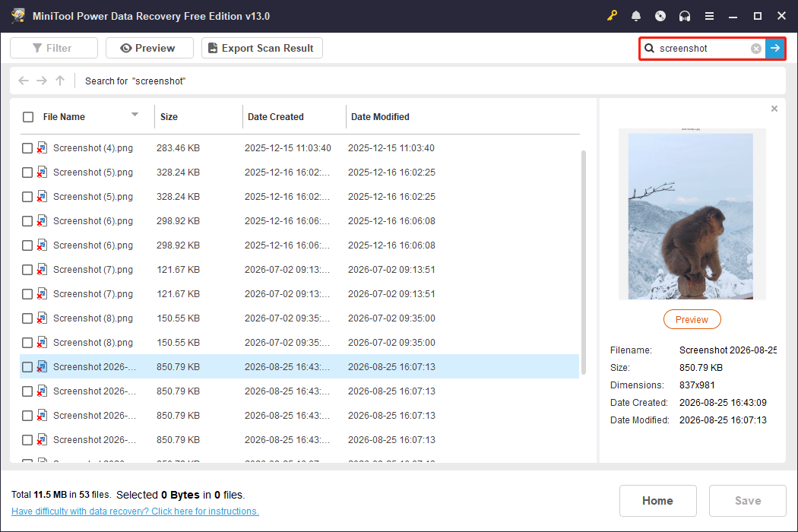The image size is (798, 532).
Task: Click the Search for "screenshot" path text
Action: click(135, 81)
